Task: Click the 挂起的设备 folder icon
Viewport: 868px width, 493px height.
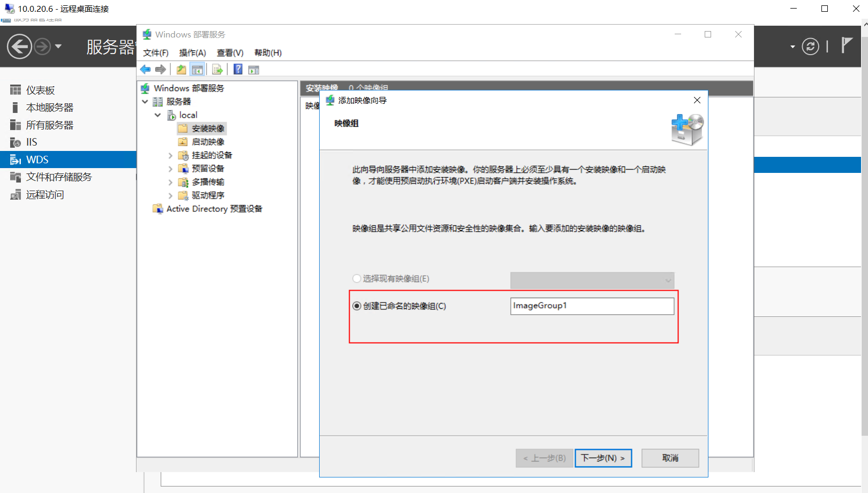Action: click(x=183, y=155)
